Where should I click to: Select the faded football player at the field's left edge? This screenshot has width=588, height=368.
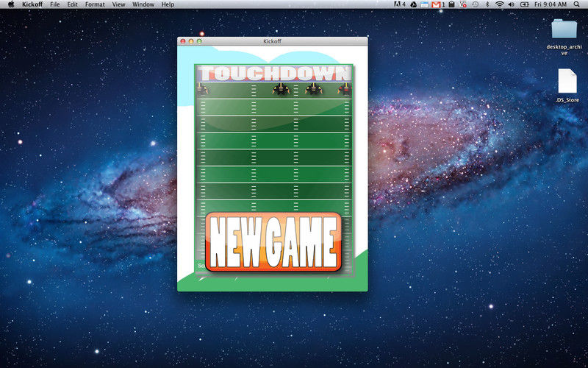click(x=201, y=89)
